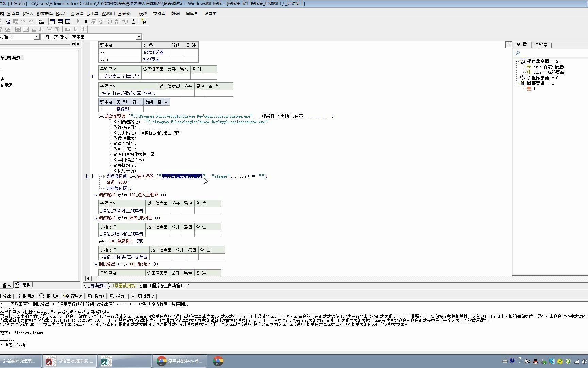Switch to the 子程序 tab in right panel
This screenshot has height=368, width=588.
click(541, 45)
